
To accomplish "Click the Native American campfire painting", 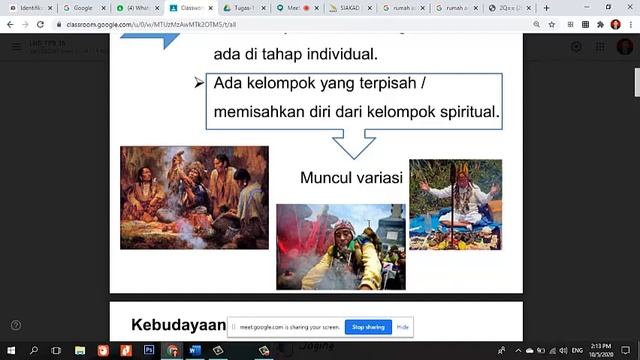I will [x=194, y=198].
